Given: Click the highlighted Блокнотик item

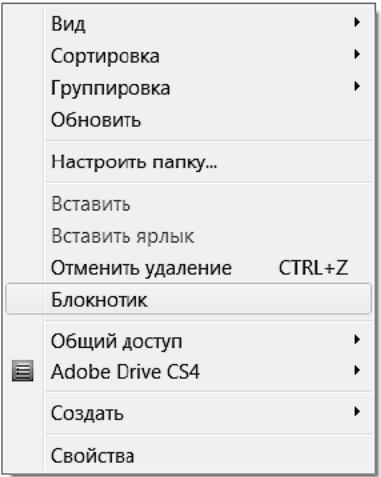Looking at the screenshot, I should pos(189,299).
